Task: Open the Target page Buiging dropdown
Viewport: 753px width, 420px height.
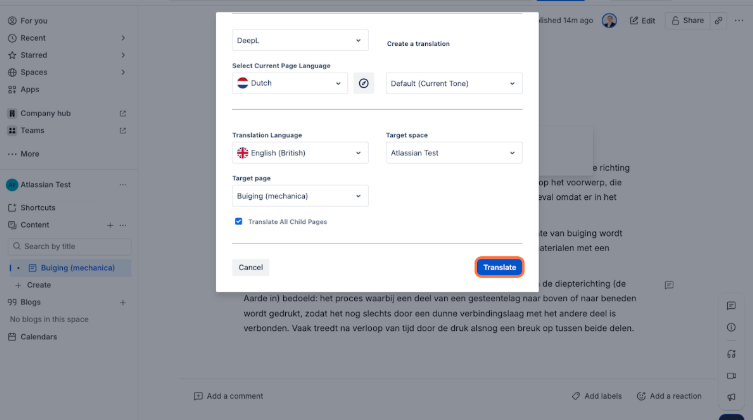Action: 300,196
